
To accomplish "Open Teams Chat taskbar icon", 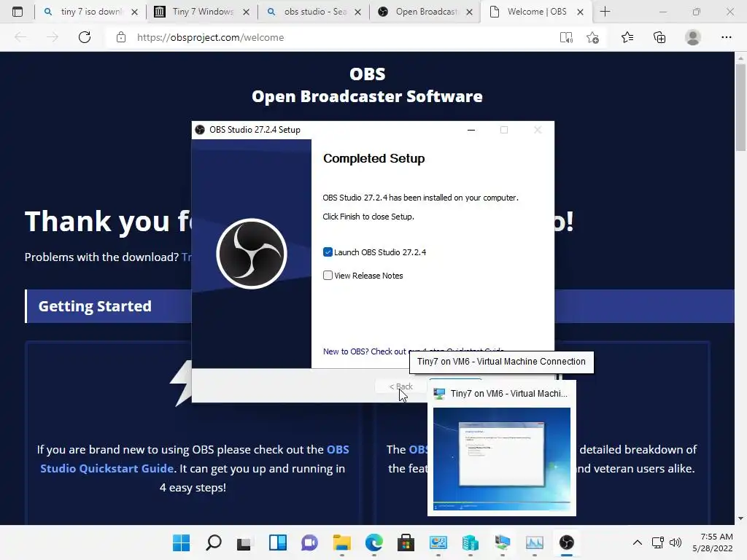I will [x=309, y=542].
